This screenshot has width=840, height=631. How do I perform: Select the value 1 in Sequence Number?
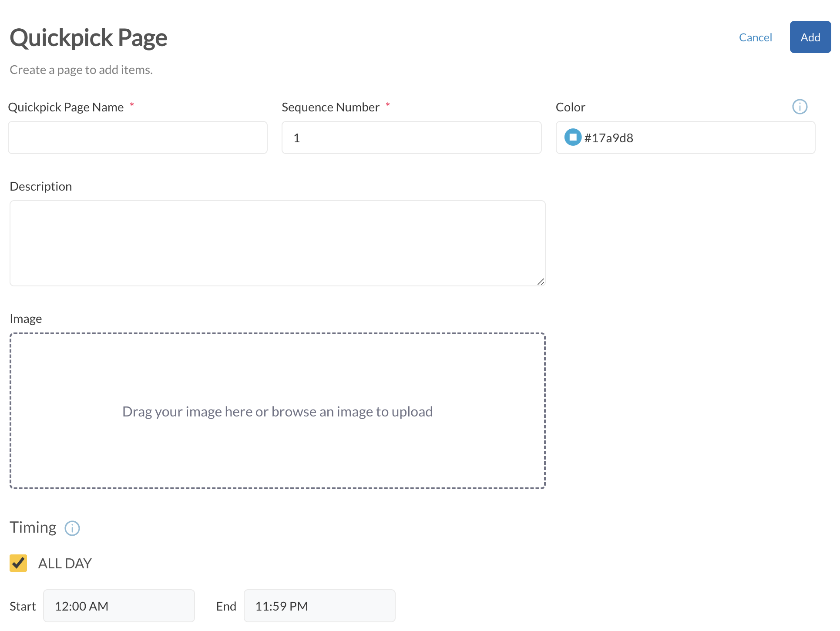tap(297, 137)
